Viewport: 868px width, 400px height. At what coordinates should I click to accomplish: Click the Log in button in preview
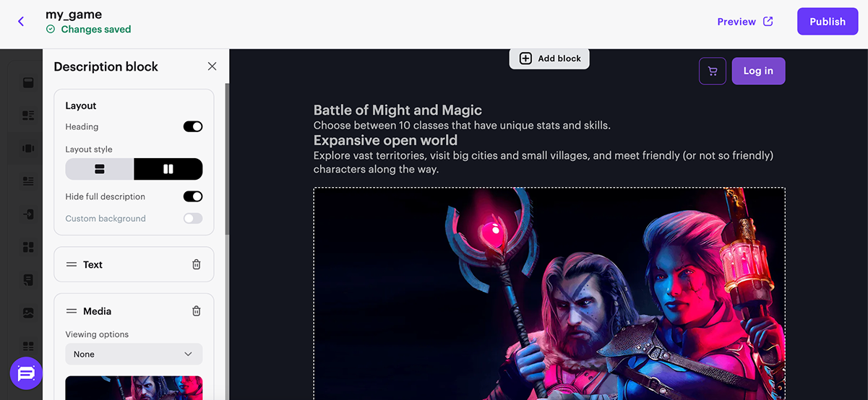tap(758, 71)
